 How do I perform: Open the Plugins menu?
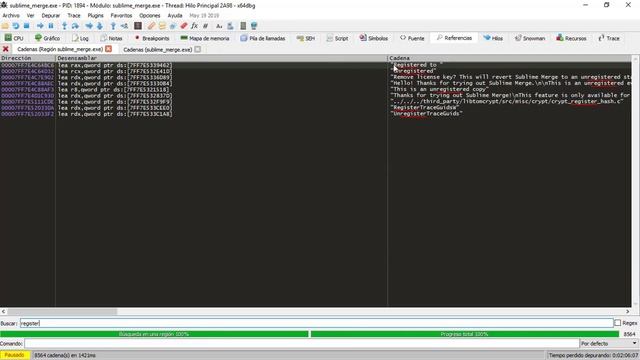pyautogui.click(x=96, y=16)
